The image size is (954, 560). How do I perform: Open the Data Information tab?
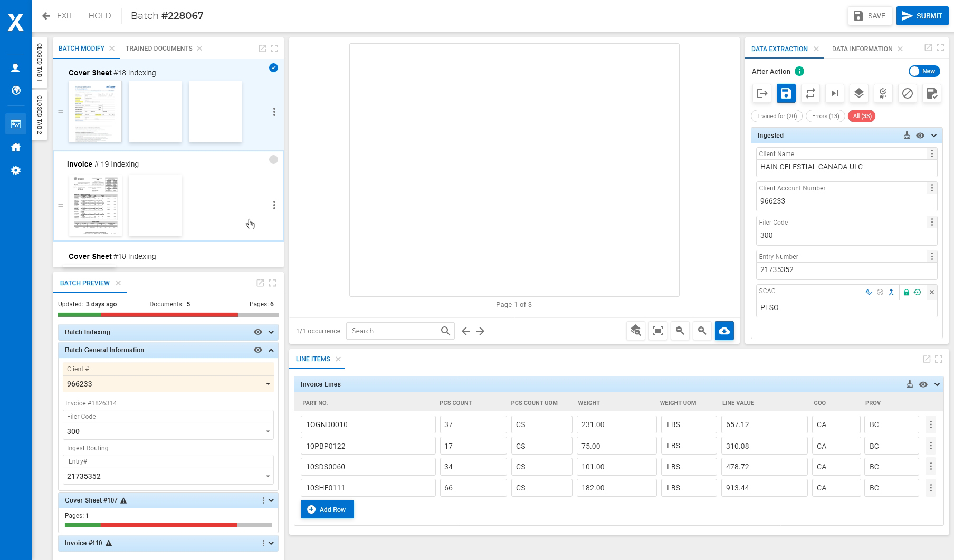pyautogui.click(x=862, y=49)
